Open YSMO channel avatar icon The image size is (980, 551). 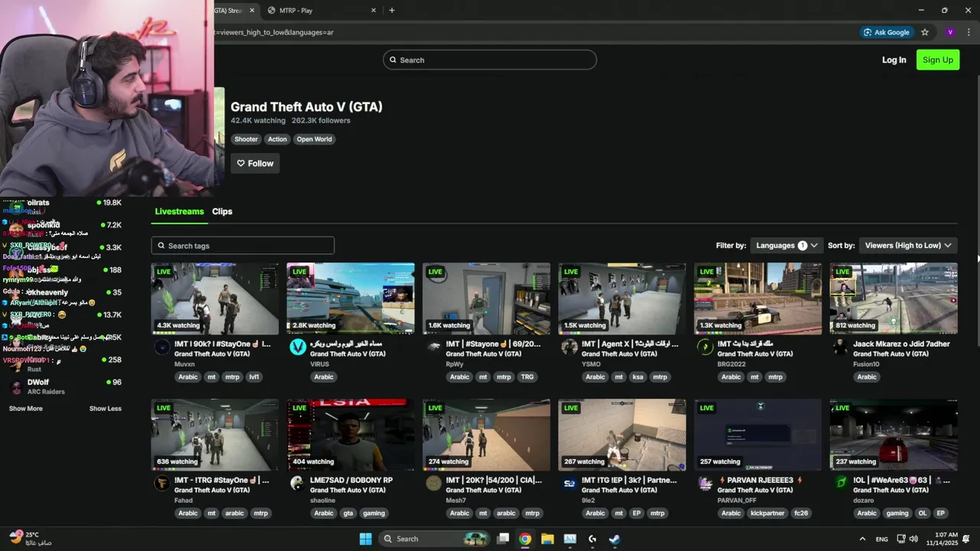pyautogui.click(x=570, y=347)
